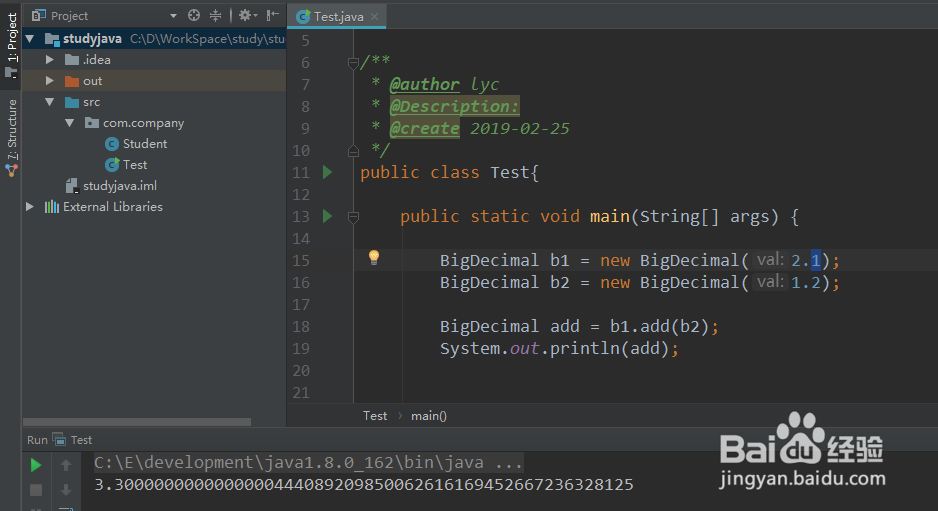
Task: Click the 'public class Test{' declaration
Action: point(449,172)
